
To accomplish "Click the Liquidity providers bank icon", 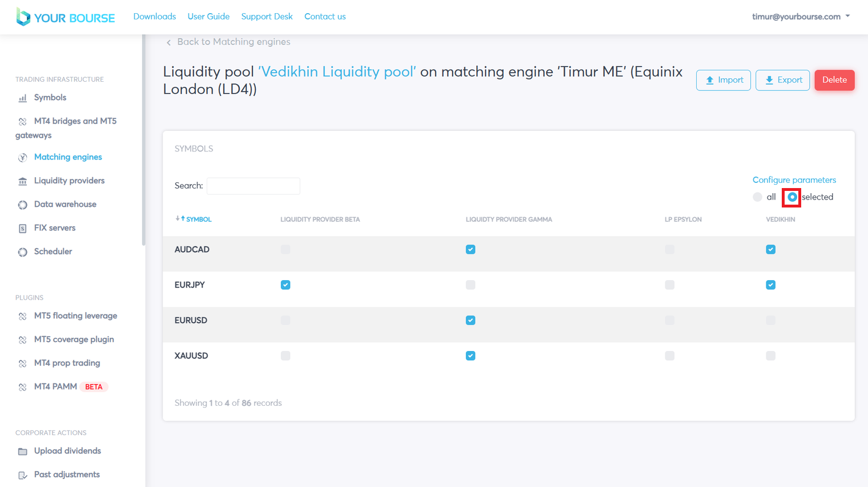I will click(23, 181).
